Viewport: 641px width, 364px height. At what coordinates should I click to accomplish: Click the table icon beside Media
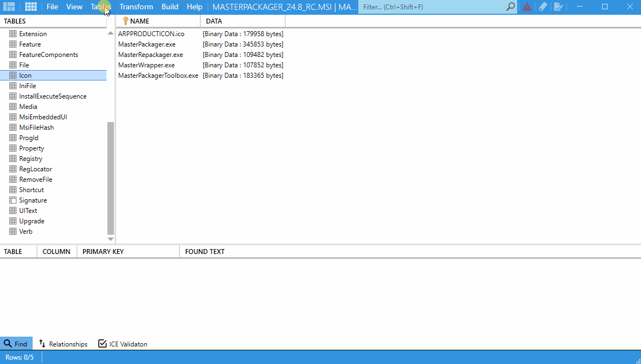tap(13, 107)
